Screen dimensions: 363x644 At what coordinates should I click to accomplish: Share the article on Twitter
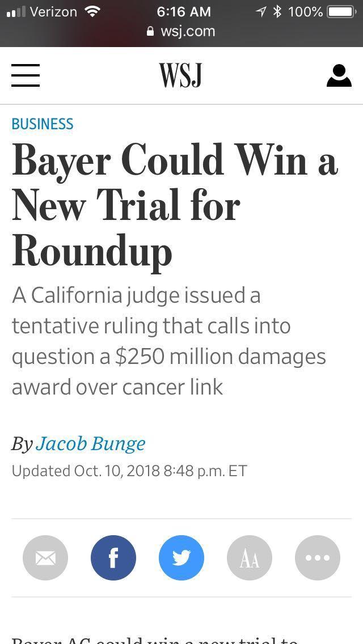point(181,558)
